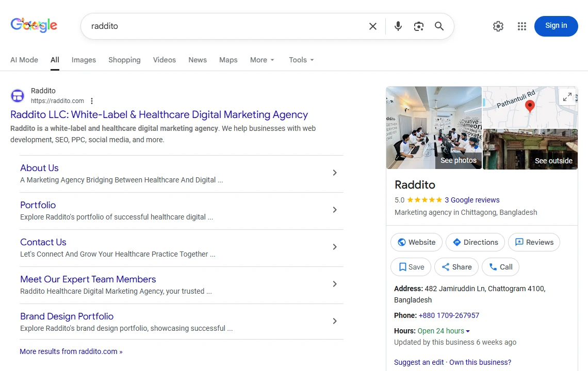Expand the Tools dropdown
The height and width of the screenshot is (371, 588).
301,60
